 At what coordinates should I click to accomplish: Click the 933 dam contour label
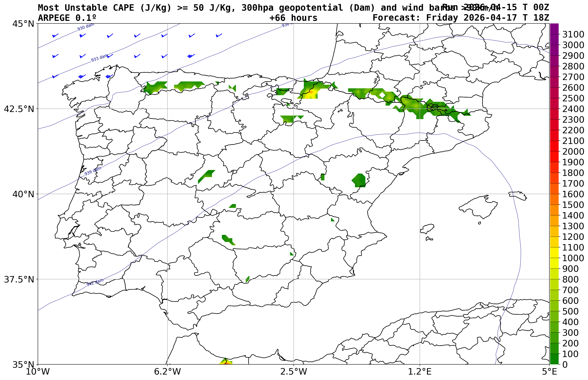point(99,58)
